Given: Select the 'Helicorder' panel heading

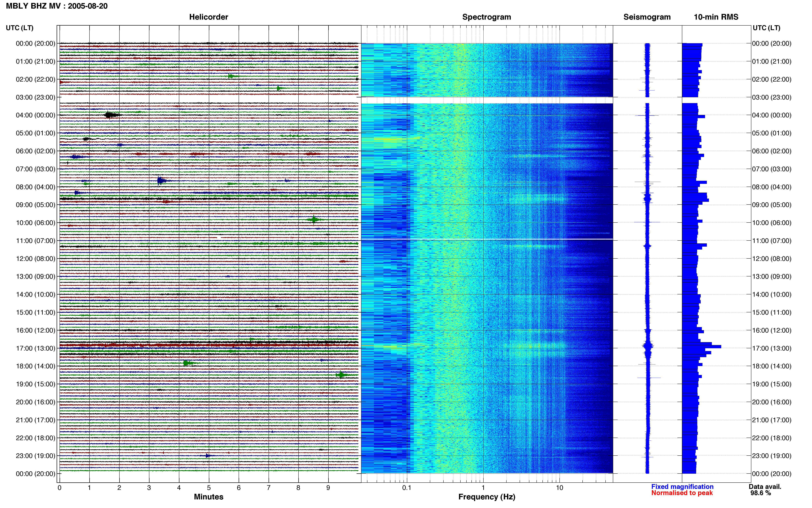Looking at the screenshot, I should click(x=209, y=17).
